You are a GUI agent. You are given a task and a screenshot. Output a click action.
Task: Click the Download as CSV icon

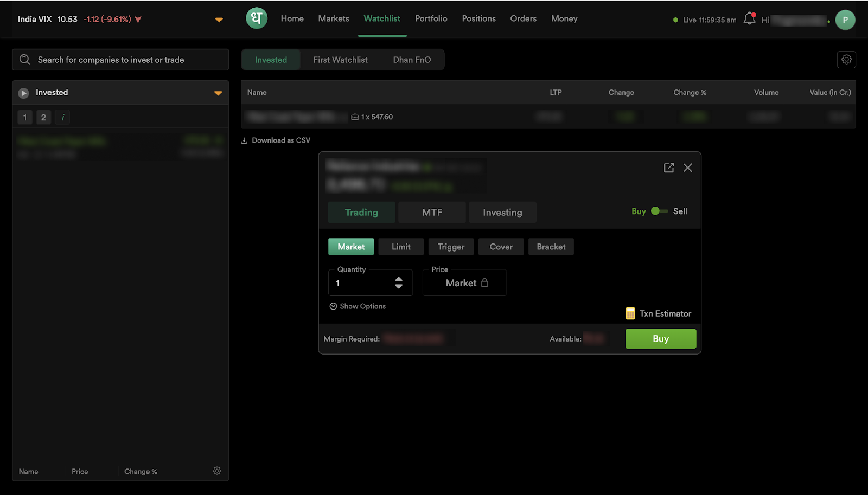click(x=244, y=140)
